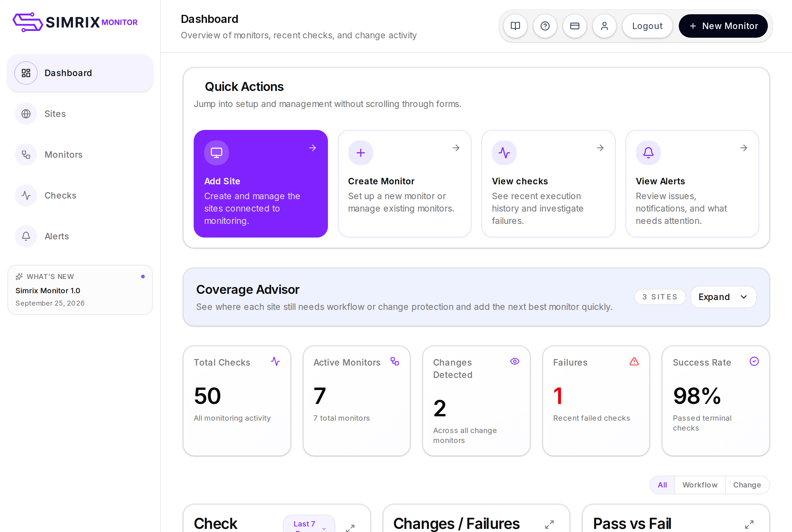Image resolution: width=792 pixels, height=532 pixels.
Task: Click the 98% success rate value
Action: tap(697, 396)
